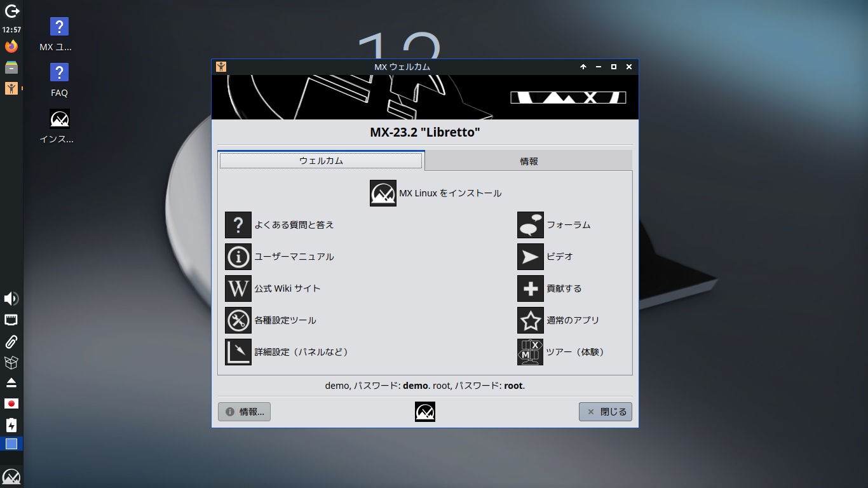Open the official Wiki W icon
Image resolution: width=868 pixels, height=488 pixels.
pos(238,288)
